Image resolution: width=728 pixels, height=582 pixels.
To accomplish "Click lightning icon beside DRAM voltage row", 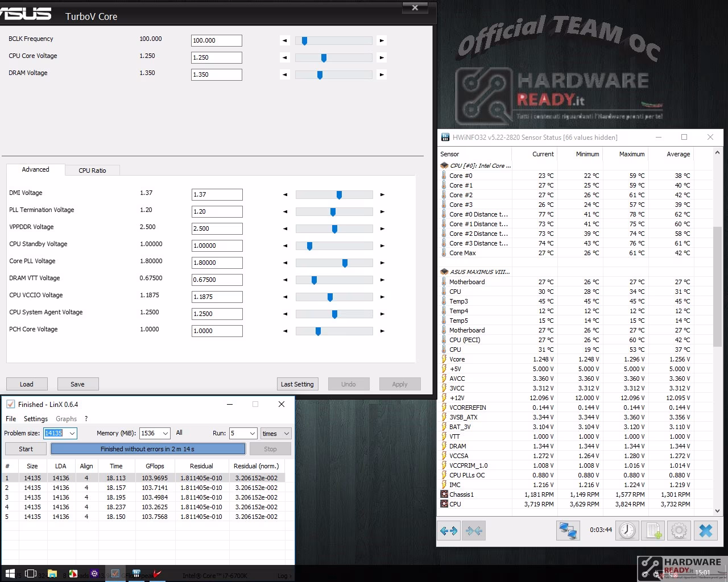I will point(444,446).
